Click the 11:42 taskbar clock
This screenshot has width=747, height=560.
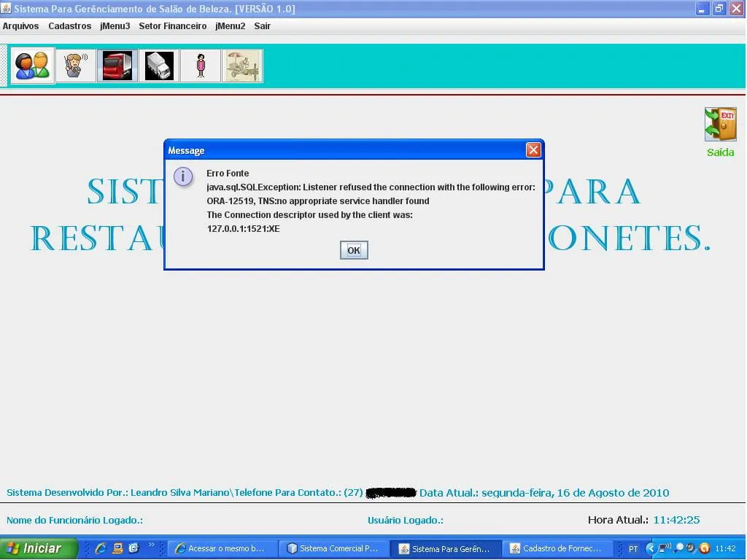point(725,548)
